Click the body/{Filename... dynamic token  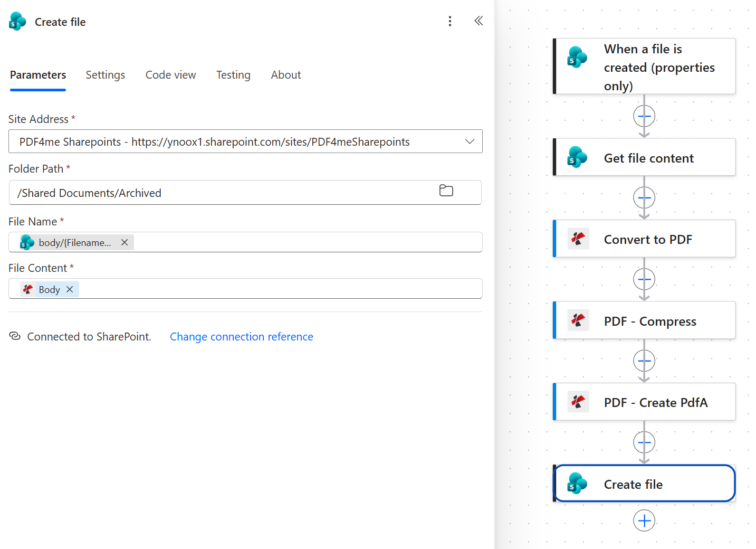click(76, 242)
